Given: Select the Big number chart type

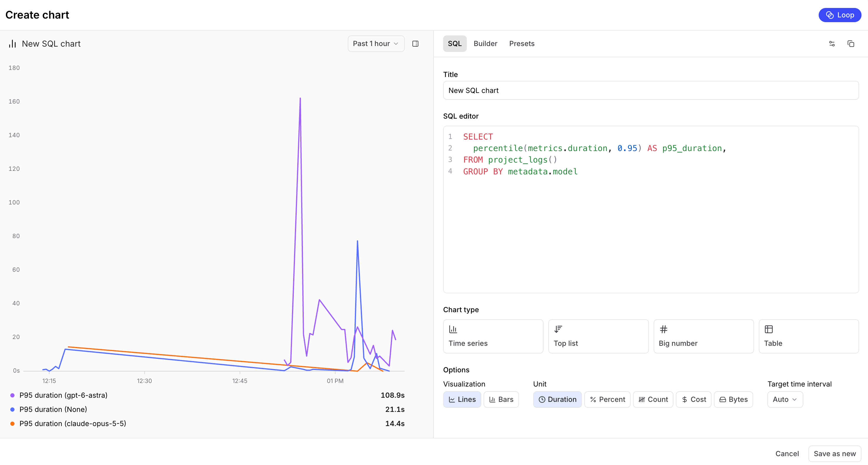Looking at the screenshot, I should 704,336.
